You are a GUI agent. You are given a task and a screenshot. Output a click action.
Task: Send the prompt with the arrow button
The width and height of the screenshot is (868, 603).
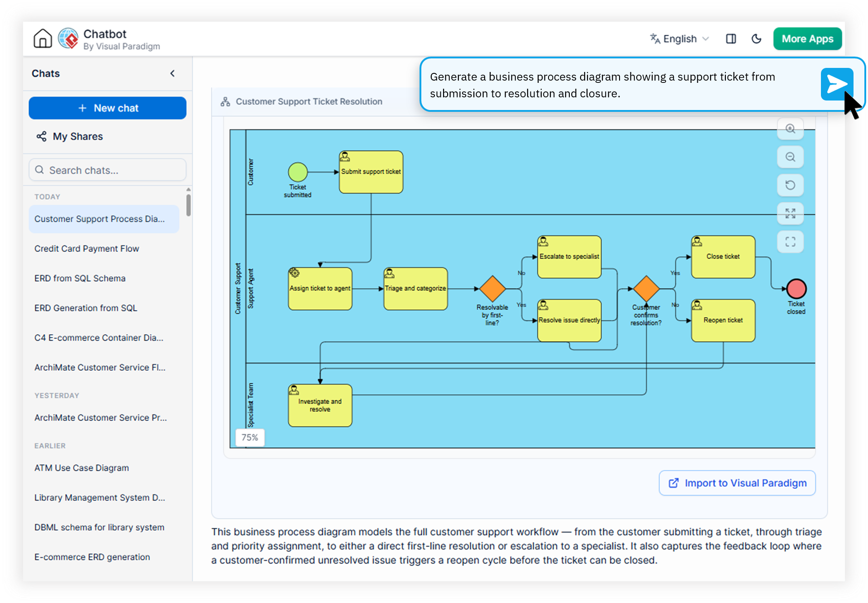pyautogui.click(x=837, y=84)
